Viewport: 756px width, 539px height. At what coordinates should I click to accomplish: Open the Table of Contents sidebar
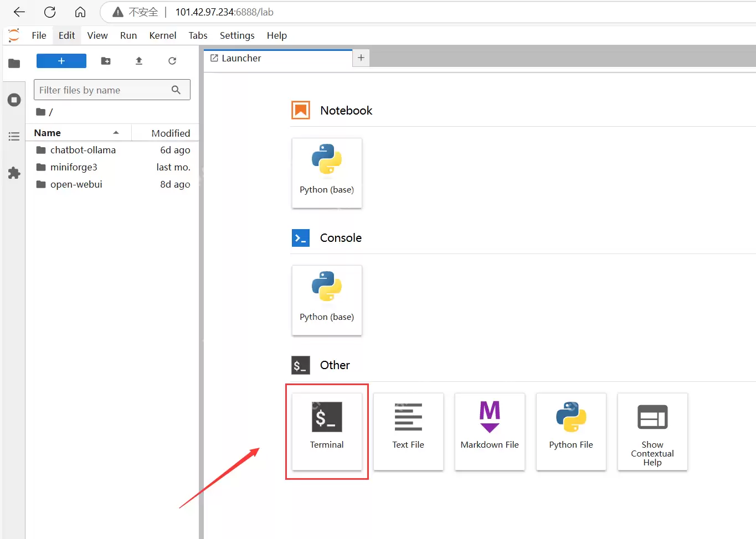[x=14, y=136]
